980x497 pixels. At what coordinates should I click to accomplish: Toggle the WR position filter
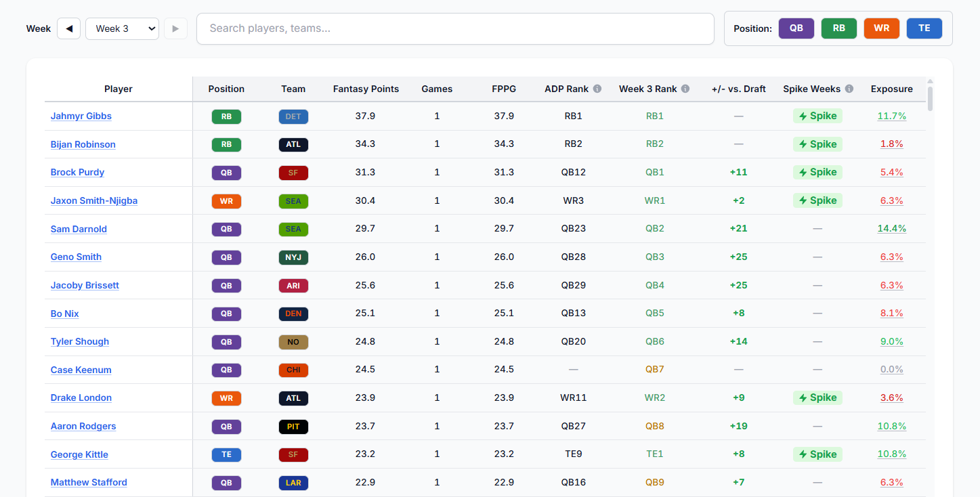pyautogui.click(x=882, y=28)
